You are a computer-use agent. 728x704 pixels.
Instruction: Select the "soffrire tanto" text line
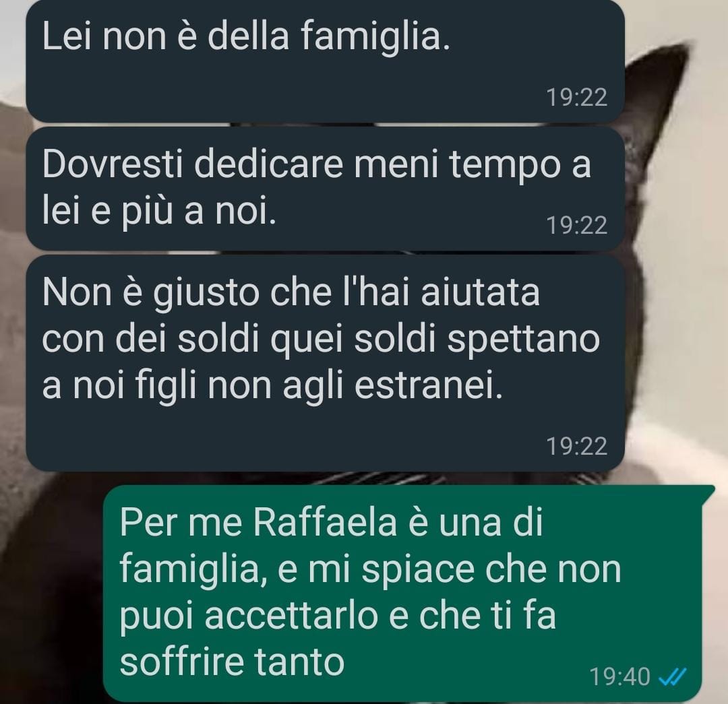(x=232, y=662)
